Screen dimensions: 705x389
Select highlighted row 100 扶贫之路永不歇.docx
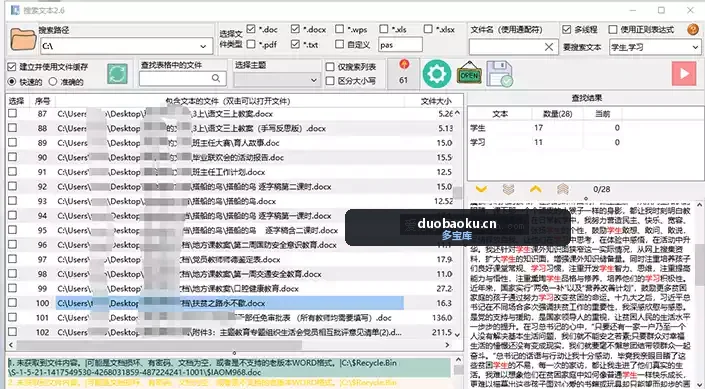(231, 303)
